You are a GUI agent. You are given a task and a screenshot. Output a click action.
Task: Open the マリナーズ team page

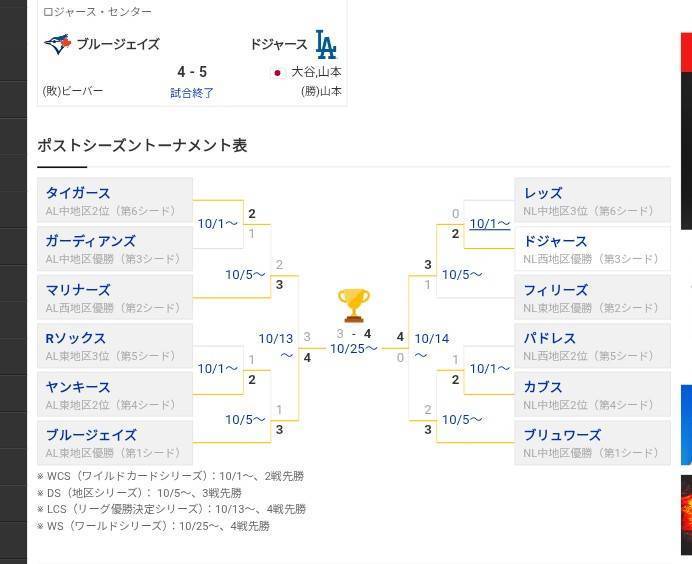[x=78, y=290]
